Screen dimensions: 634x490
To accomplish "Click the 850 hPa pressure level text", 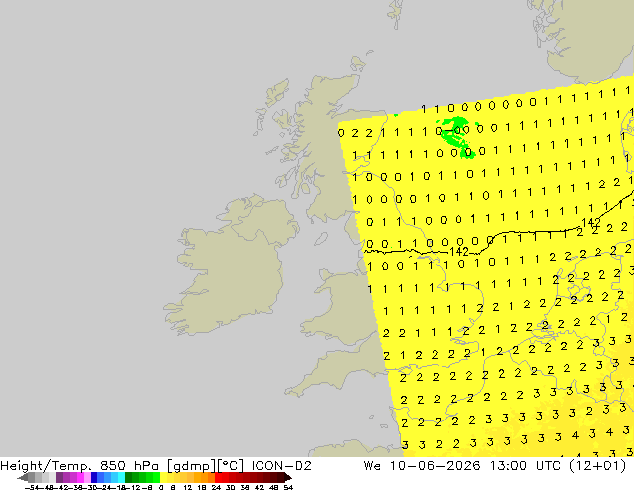I will (129, 466).
